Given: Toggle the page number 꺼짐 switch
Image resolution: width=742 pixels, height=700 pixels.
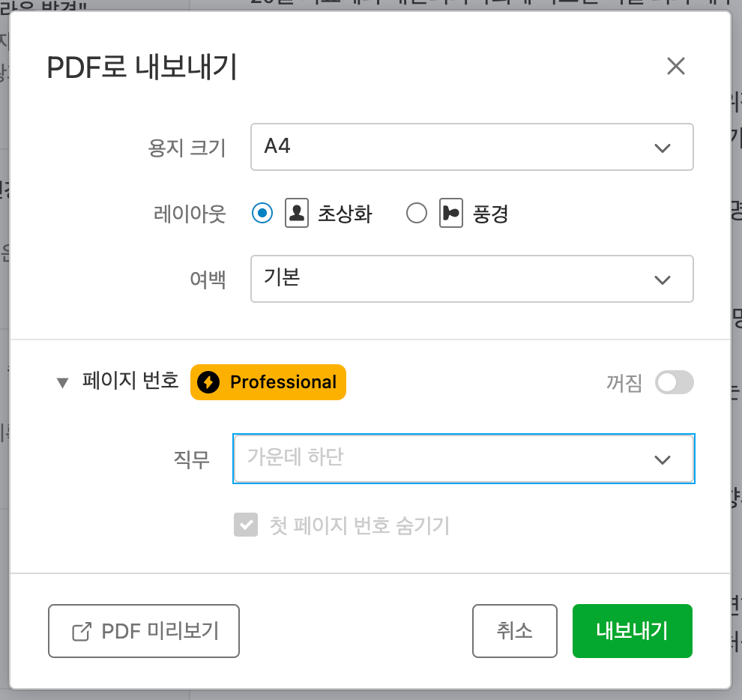Looking at the screenshot, I should (x=674, y=382).
